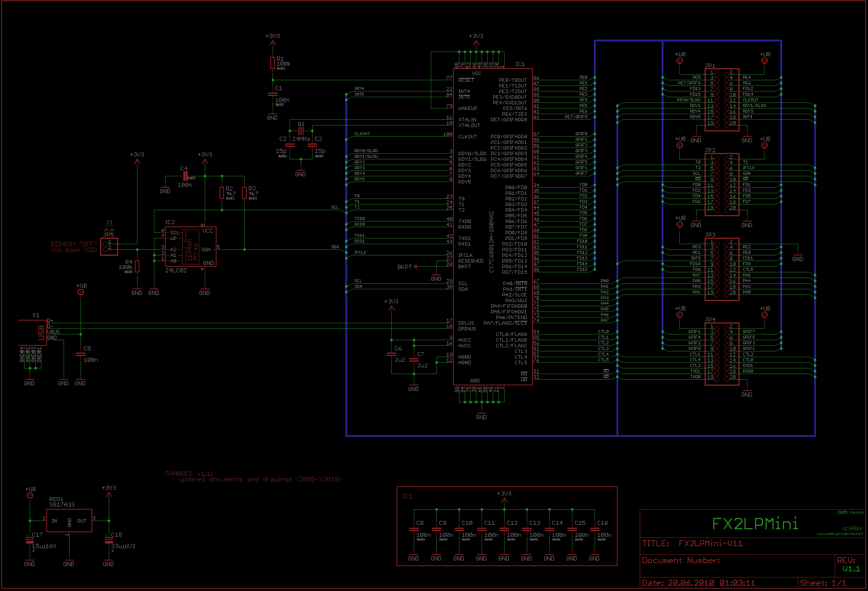Click the (c)ASkr copyright text
Image resolution: width=868 pixels, height=591 pixels.
click(x=852, y=528)
